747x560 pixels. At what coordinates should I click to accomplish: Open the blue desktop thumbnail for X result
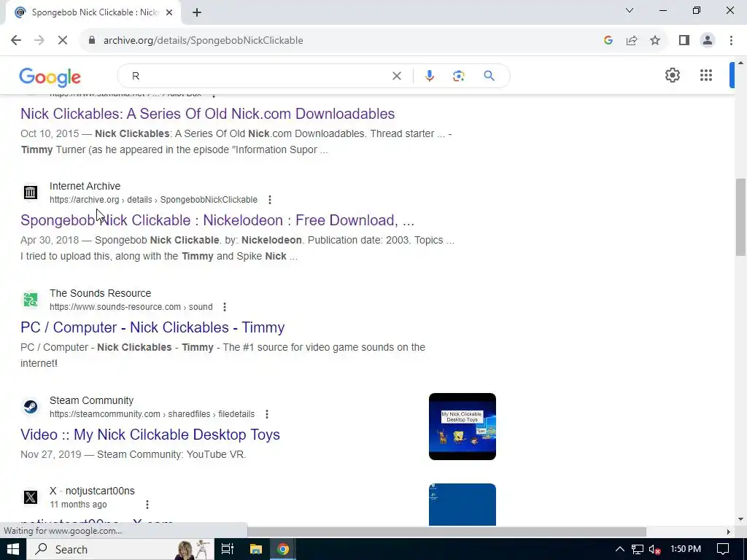(462, 505)
